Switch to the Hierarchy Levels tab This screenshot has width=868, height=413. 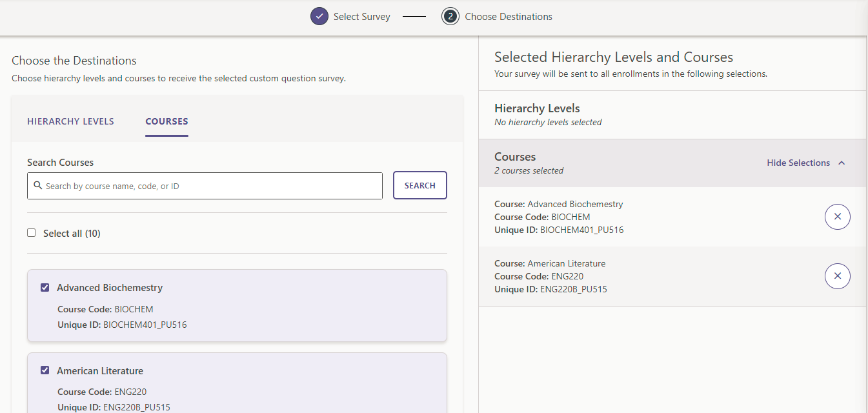click(x=70, y=121)
